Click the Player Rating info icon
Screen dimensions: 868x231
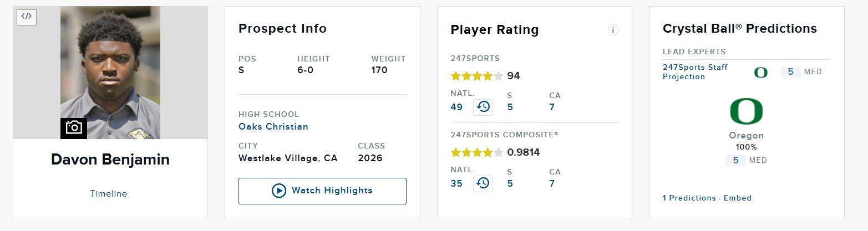pos(613,30)
